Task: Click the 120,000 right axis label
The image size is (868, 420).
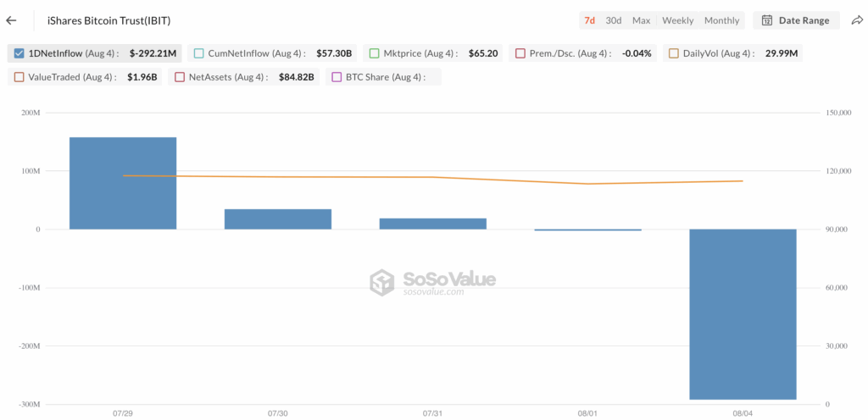Action: (838, 171)
